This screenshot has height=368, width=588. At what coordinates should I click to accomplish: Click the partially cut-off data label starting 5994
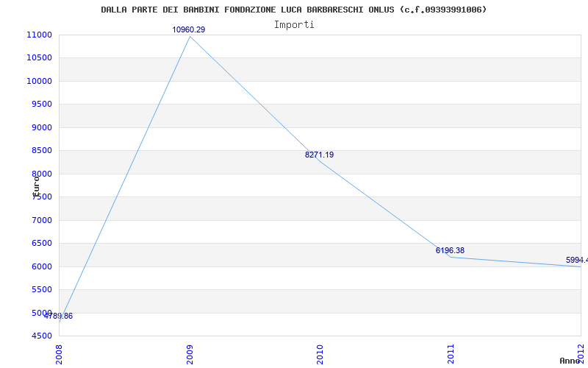pos(577,260)
